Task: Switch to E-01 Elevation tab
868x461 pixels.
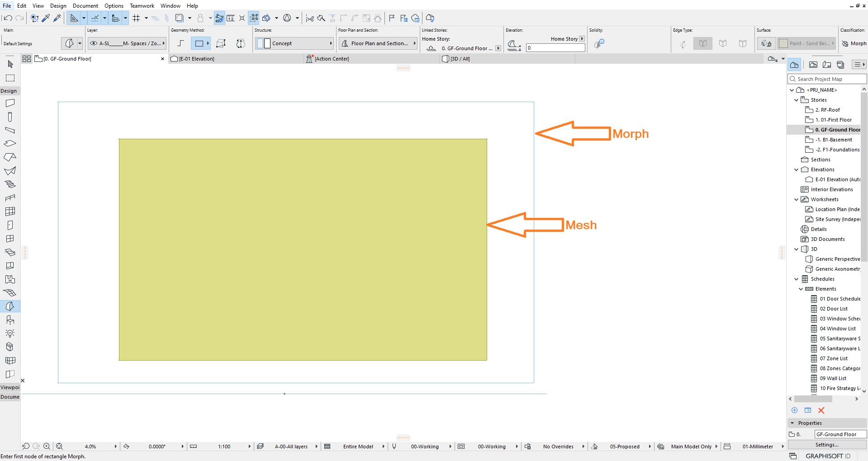Action: click(x=237, y=59)
